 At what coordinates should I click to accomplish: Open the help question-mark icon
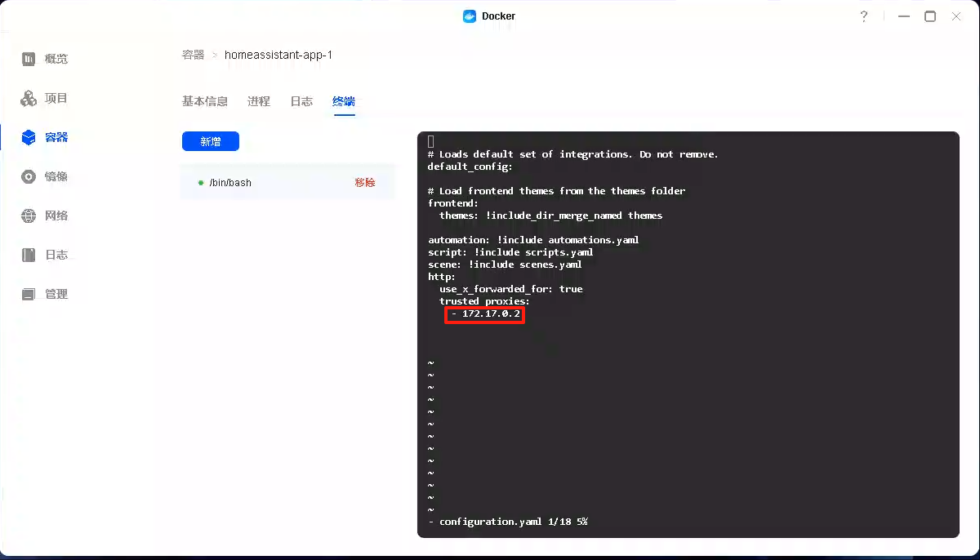pos(864,16)
